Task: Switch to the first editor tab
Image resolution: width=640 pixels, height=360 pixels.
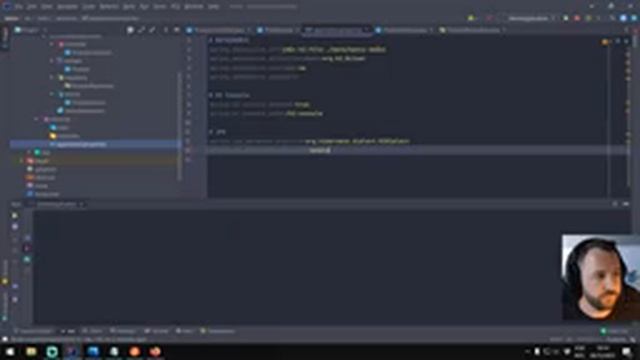Action: point(218,30)
